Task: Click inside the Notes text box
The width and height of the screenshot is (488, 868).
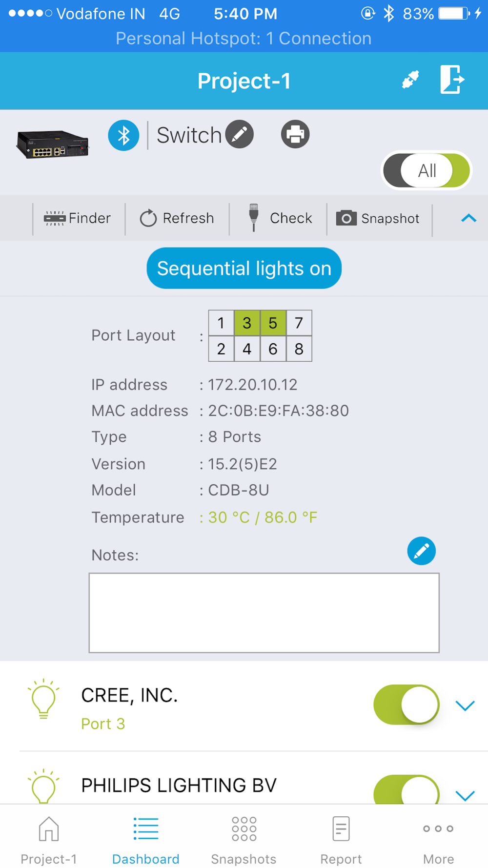Action: [264, 613]
